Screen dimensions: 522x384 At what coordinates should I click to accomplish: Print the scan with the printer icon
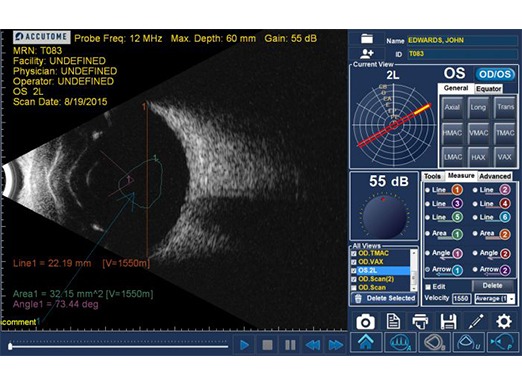point(420,322)
